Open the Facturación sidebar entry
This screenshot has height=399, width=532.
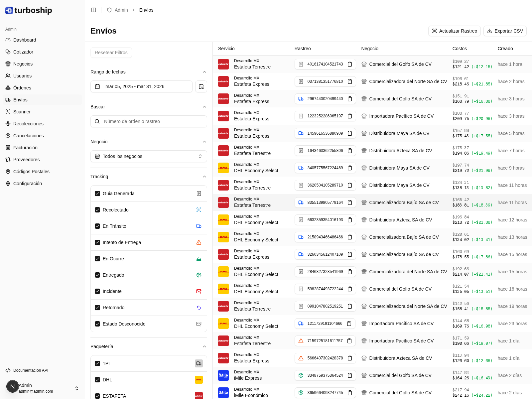click(26, 148)
